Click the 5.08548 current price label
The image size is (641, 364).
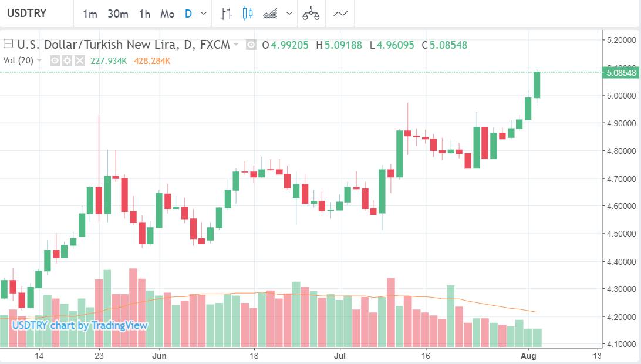click(622, 73)
